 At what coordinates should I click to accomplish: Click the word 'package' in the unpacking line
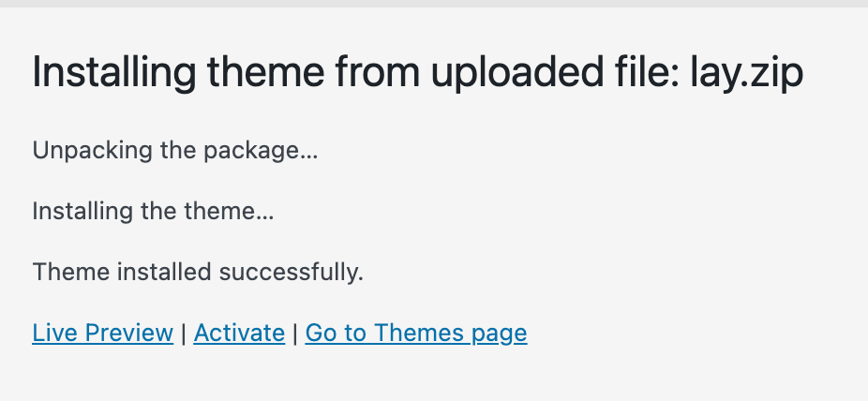click(x=259, y=151)
